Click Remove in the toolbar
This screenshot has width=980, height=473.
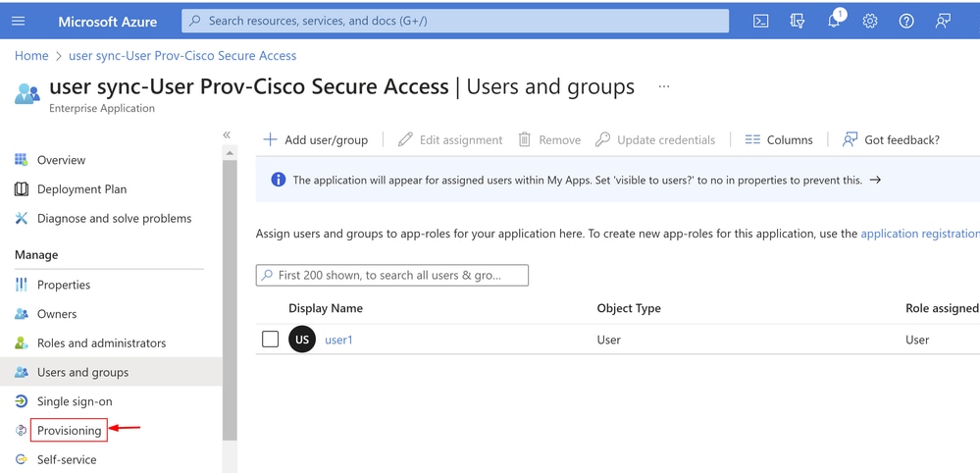coord(550,140)
